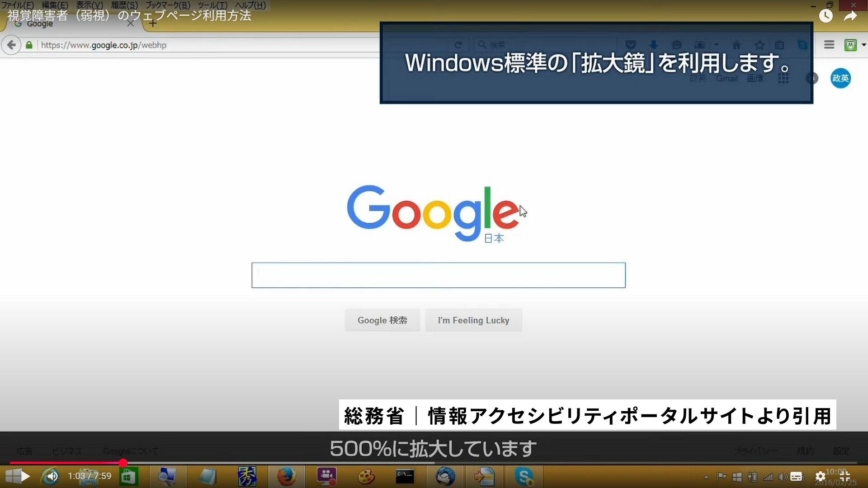Click the Firefox icon in the taskbar
Image resolution: width=868 pixels, height=488 pixels.
(286, 476)
